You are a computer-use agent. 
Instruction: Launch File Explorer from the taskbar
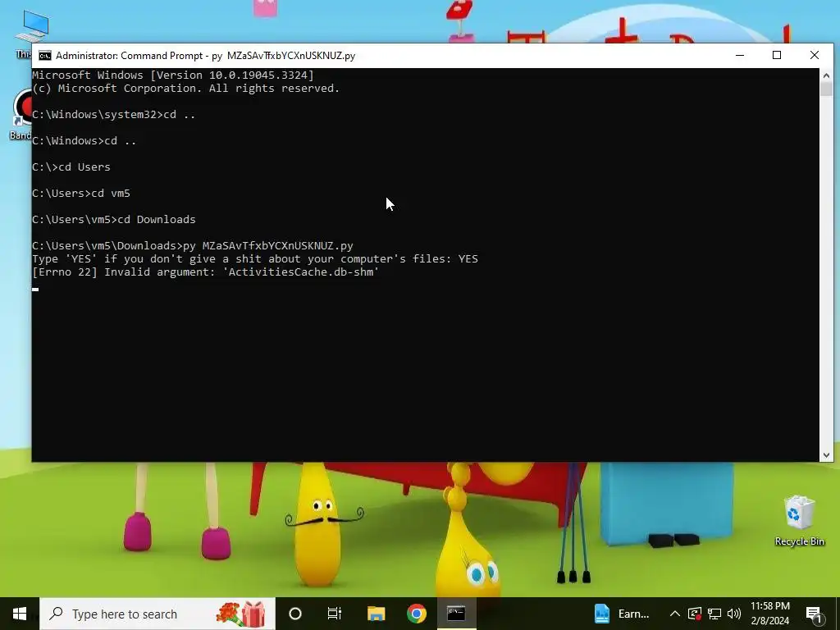click(x=376, y=614)
